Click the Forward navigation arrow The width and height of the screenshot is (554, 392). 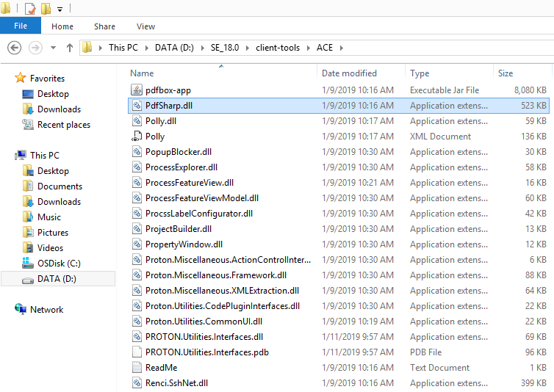[35, 48]
